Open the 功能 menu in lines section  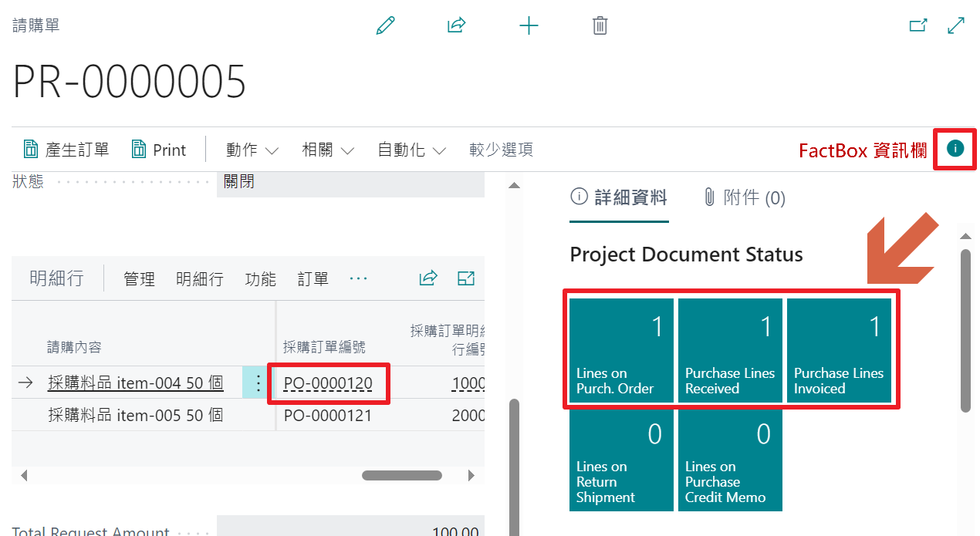coord(260,279)
